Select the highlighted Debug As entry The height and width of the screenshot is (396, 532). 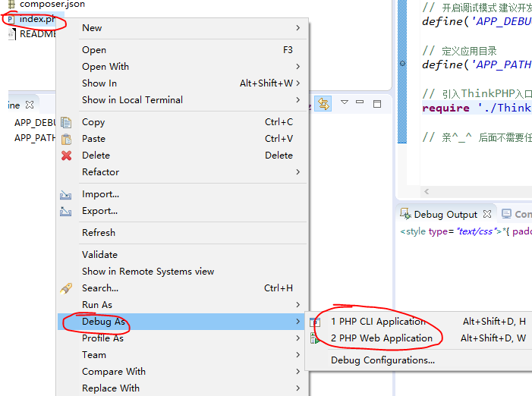(183, 322)
